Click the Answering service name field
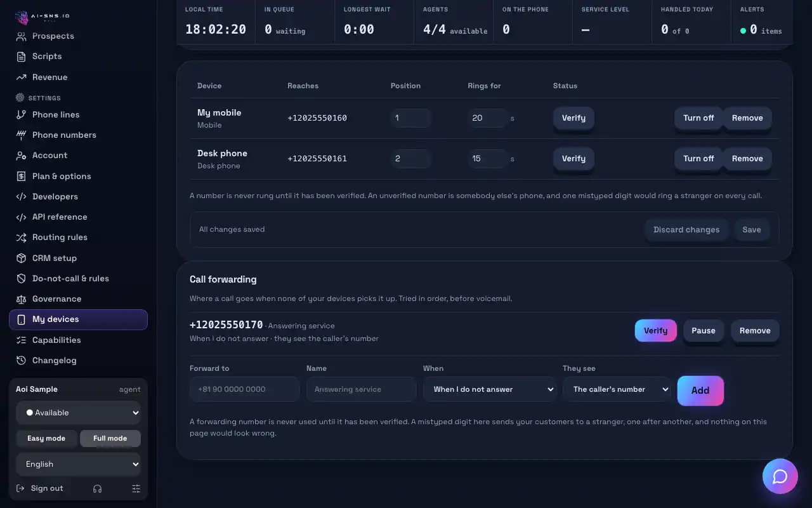The width and height of the screenshot is (812, 508). 361,389
